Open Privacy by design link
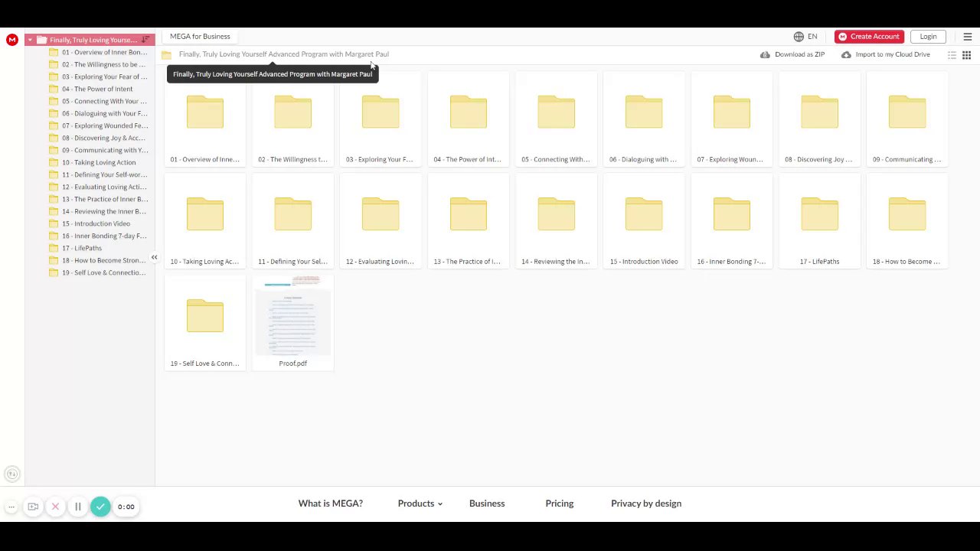The width and height of the screenshot is (980, 551). (646, 504)
